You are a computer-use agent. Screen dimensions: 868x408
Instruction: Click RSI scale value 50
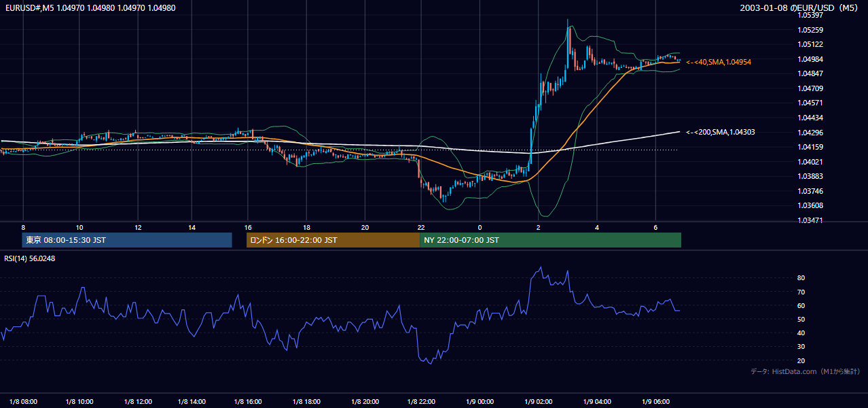click(801, 320)
